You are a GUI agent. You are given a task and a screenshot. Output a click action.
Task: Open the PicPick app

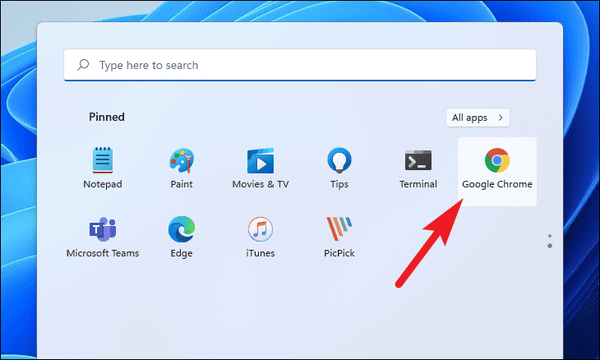coord(339,237)
